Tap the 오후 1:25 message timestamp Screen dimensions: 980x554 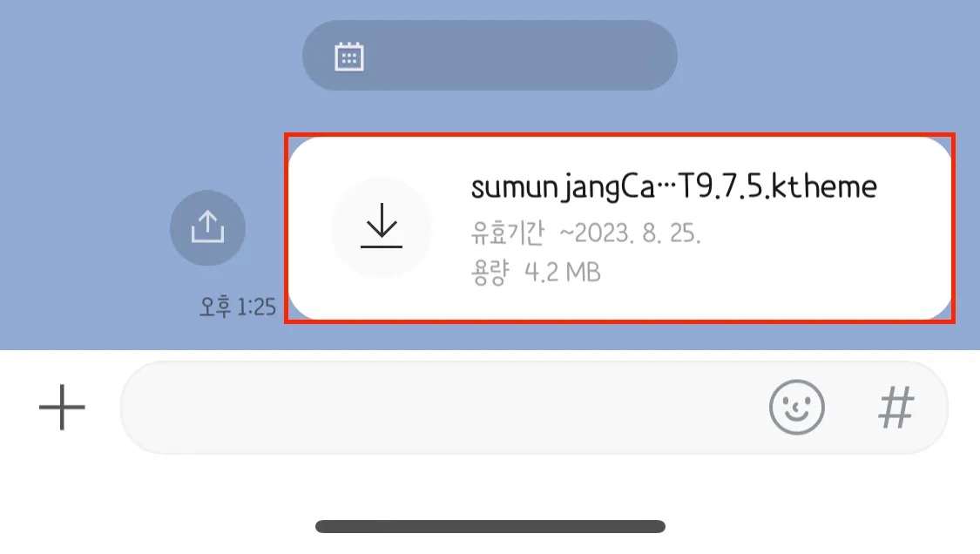tap(238, 307)
